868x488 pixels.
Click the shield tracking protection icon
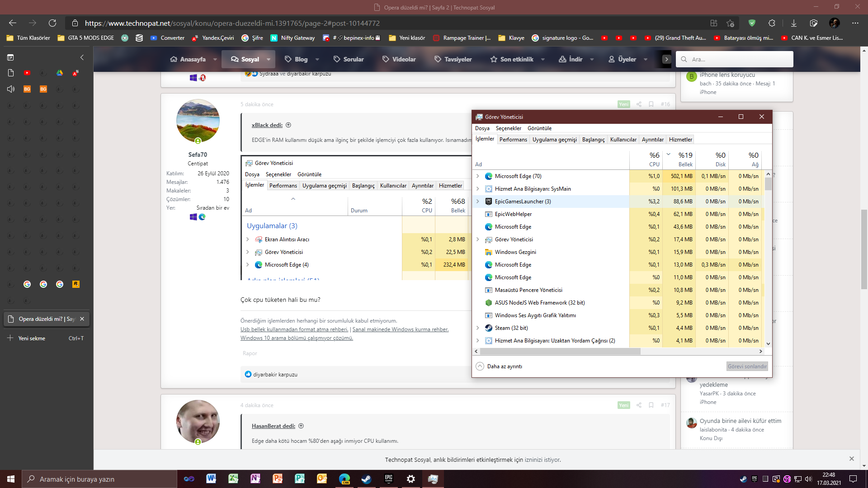[752, 23]
